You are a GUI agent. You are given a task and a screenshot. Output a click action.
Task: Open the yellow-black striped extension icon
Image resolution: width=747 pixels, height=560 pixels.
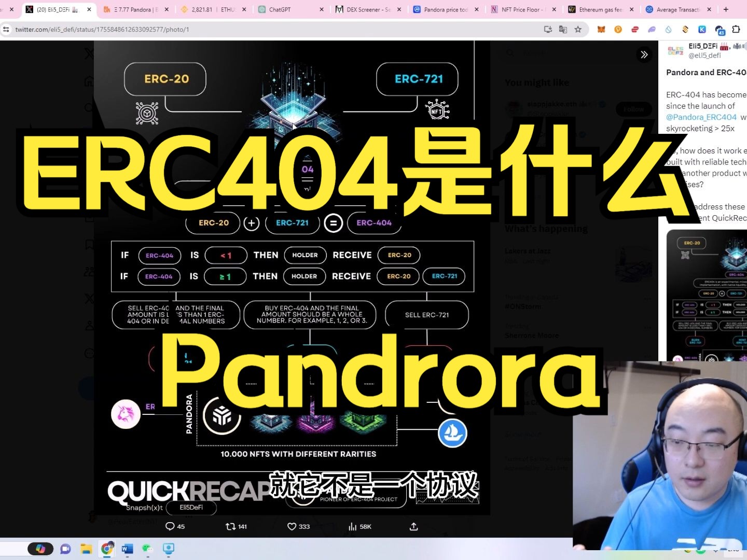(685, 30)
